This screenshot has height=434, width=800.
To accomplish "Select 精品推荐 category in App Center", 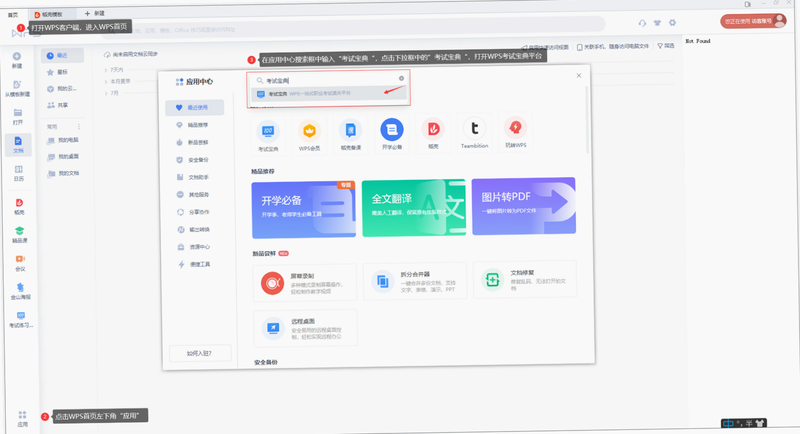I will click(x=194, y=125).
